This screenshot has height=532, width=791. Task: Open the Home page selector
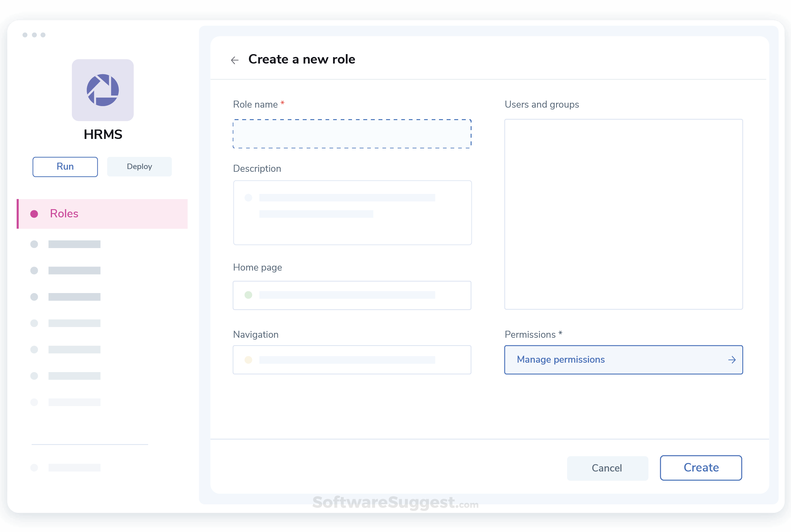352,295
